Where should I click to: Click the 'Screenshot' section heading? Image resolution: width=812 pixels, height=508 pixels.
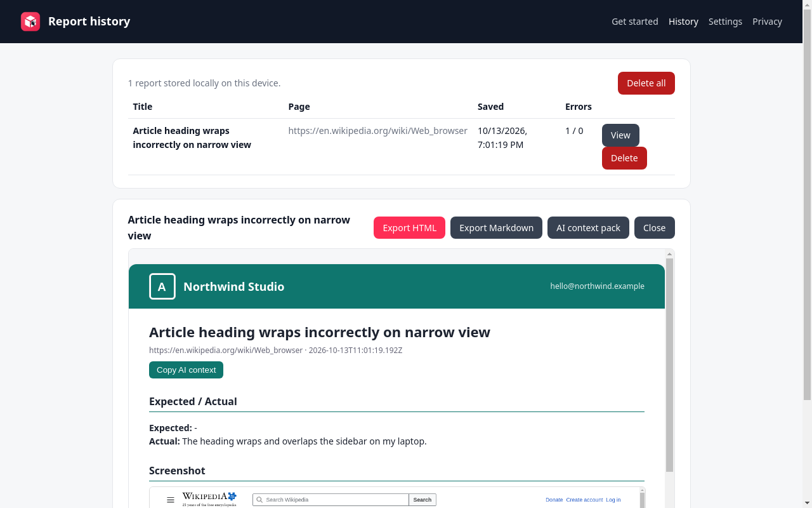(177, 471)
